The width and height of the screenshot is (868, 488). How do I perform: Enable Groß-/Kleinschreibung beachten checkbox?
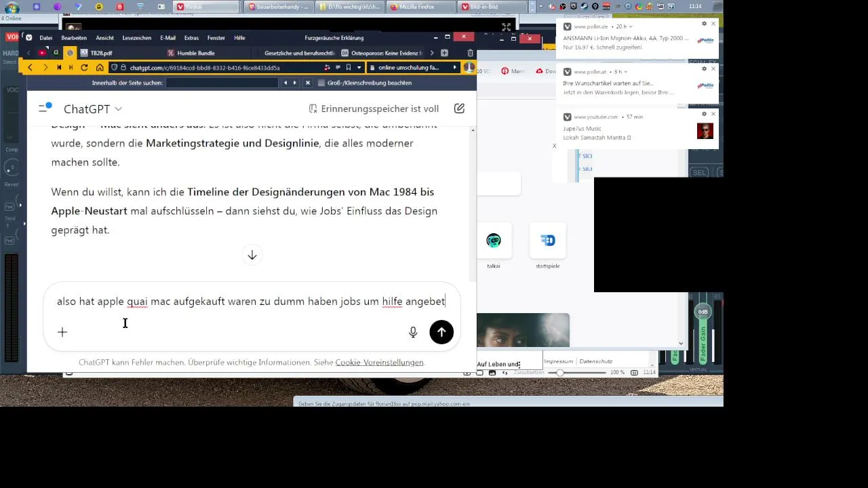click(321, 83)
